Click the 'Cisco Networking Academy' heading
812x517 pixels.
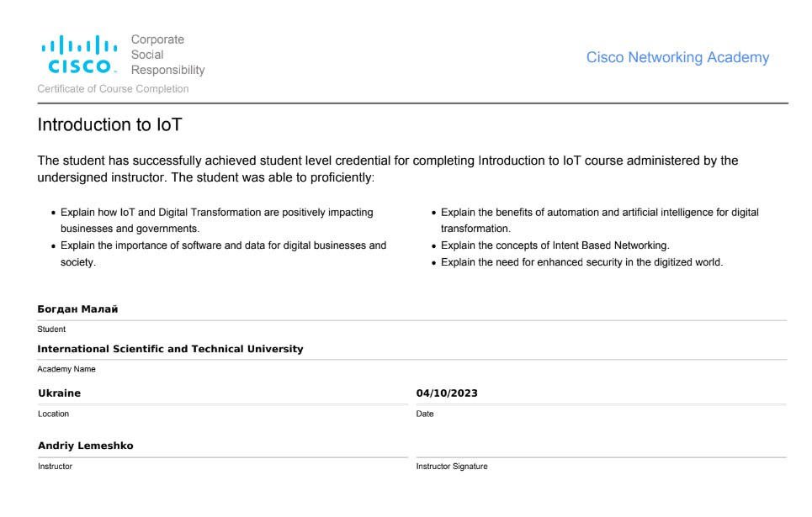(x=677, y=57)
